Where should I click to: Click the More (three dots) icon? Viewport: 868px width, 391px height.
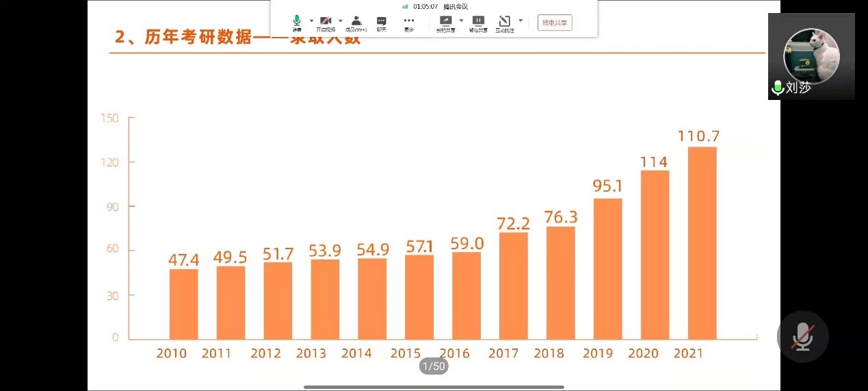pos(409,22)
